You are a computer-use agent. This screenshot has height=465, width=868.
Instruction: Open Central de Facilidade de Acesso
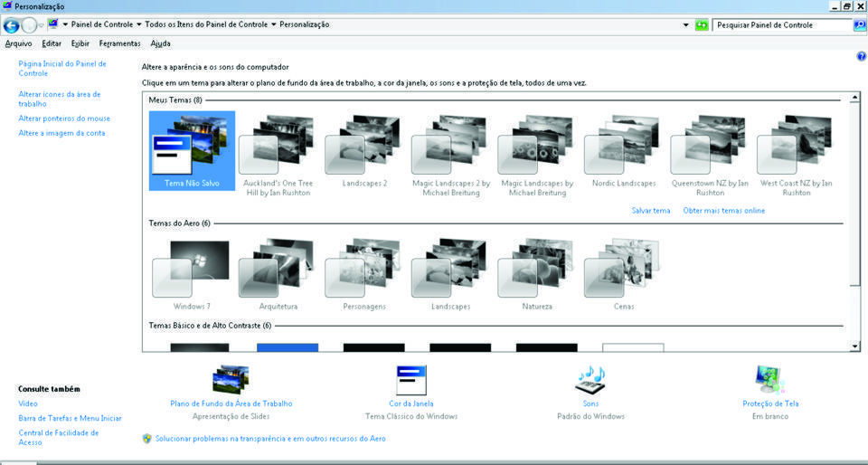[x=59, y=437]
